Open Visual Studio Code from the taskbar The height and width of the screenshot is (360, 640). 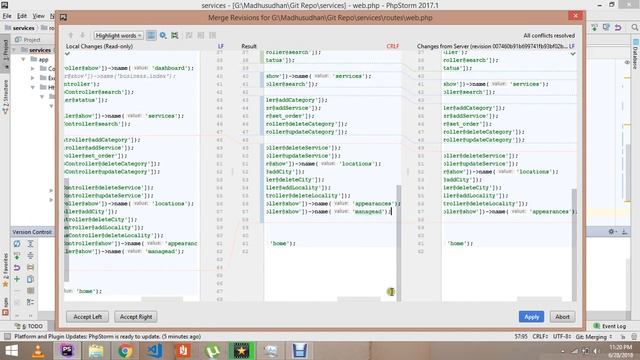(x=155, y=351)
